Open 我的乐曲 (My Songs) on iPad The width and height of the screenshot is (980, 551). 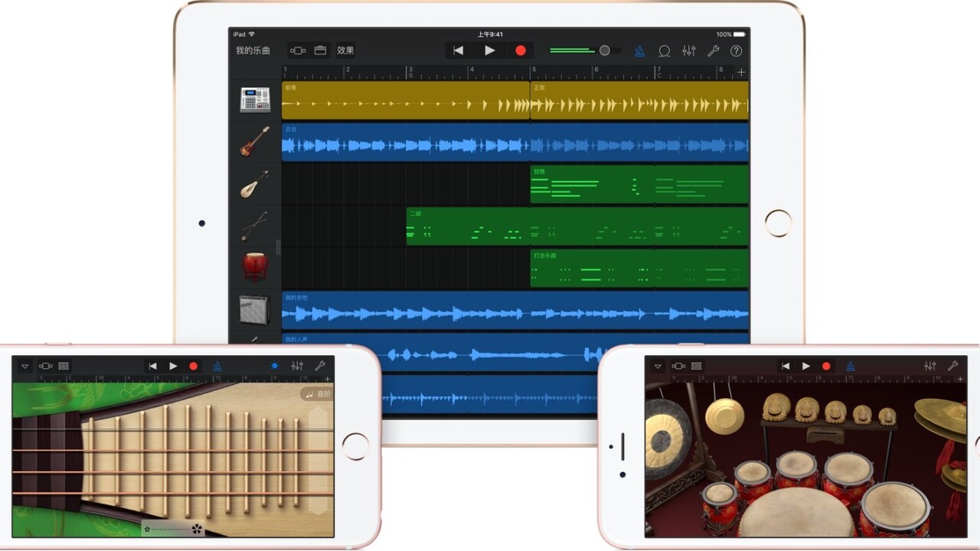pyautogui.click(x=252, y=51)
